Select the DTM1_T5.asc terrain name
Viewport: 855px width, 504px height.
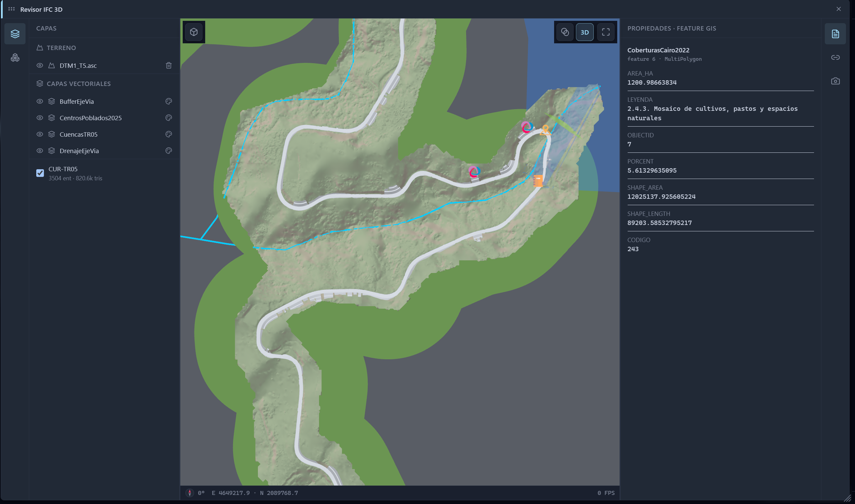78,65
